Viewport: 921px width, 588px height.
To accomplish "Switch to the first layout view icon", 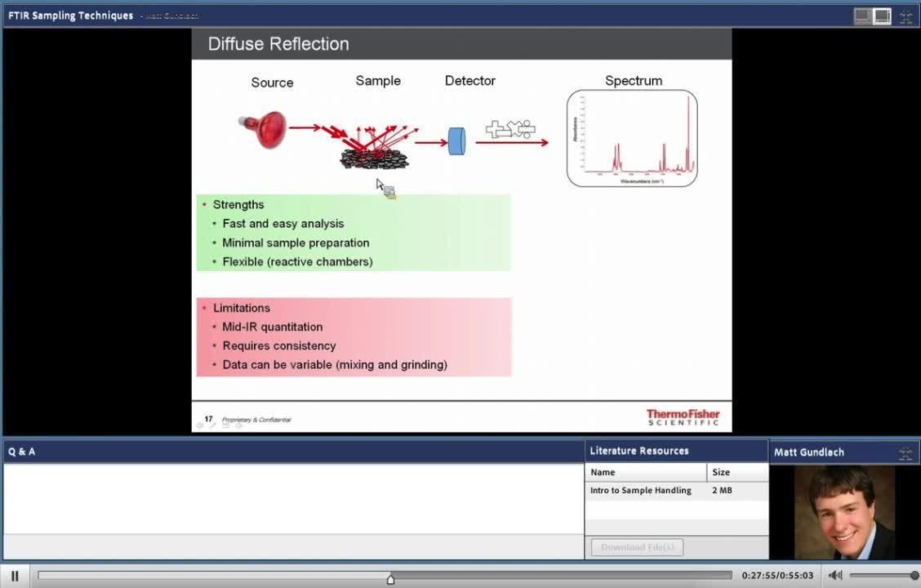I will tap(862, 16).
